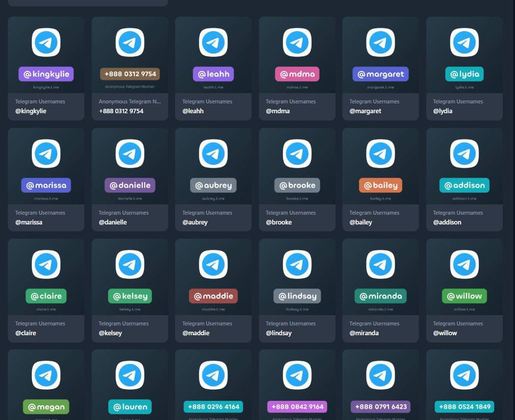Click the Telegram icon above +888 0791 6423

click(380, 375)
